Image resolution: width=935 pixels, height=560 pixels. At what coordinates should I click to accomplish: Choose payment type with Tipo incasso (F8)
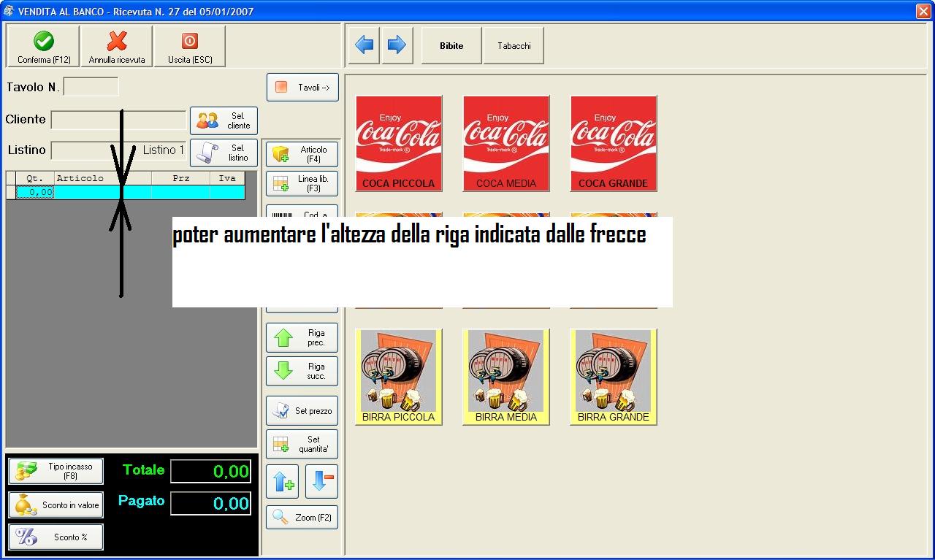[56, 471]
